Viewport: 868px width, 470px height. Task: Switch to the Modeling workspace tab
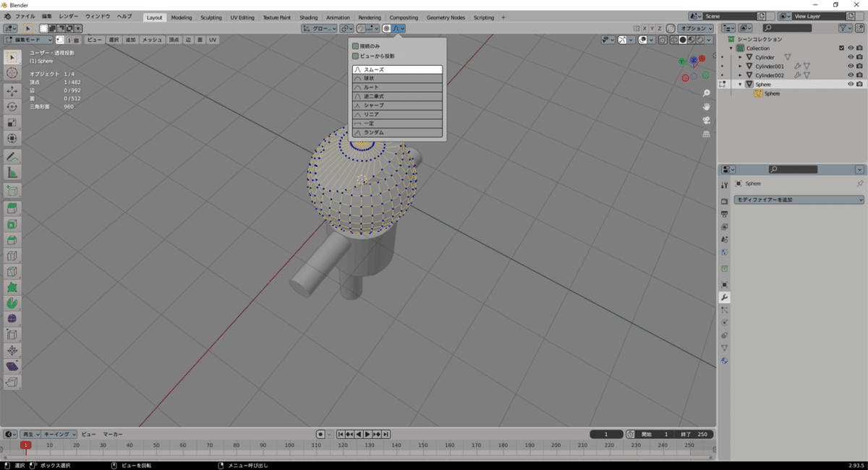click(x=182, y=17)
